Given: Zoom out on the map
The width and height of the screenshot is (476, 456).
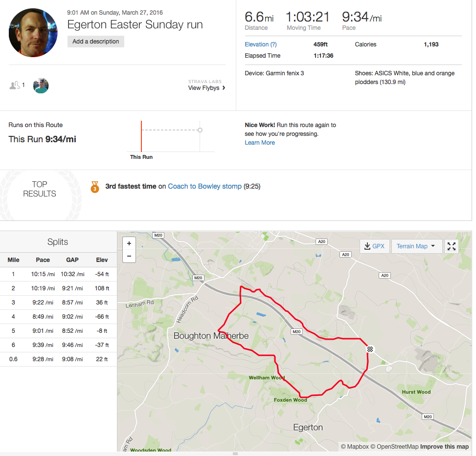Looking at the screenshot, I should (x=129, y=256).
